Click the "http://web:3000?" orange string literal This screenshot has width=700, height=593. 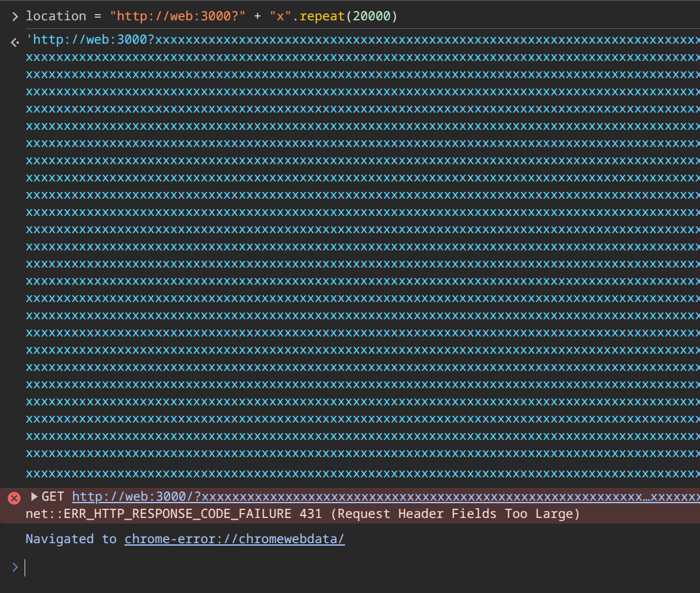tap(178, 16)
